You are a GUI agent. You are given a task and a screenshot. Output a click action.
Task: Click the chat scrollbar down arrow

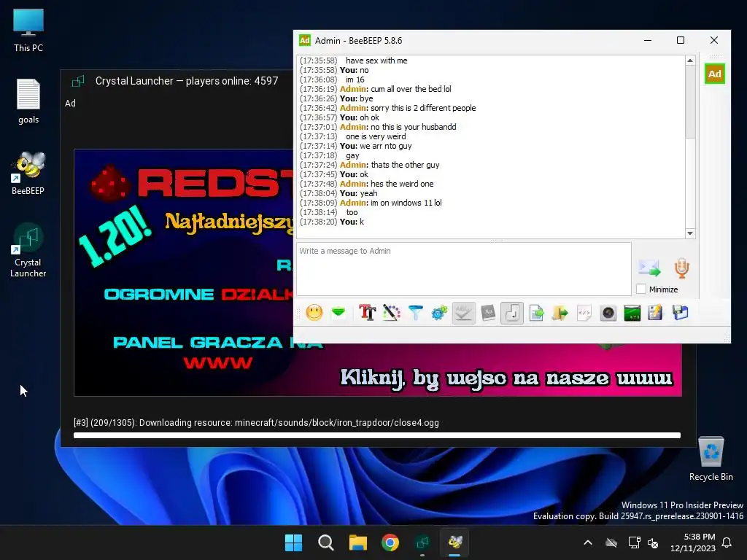point(690,233)
